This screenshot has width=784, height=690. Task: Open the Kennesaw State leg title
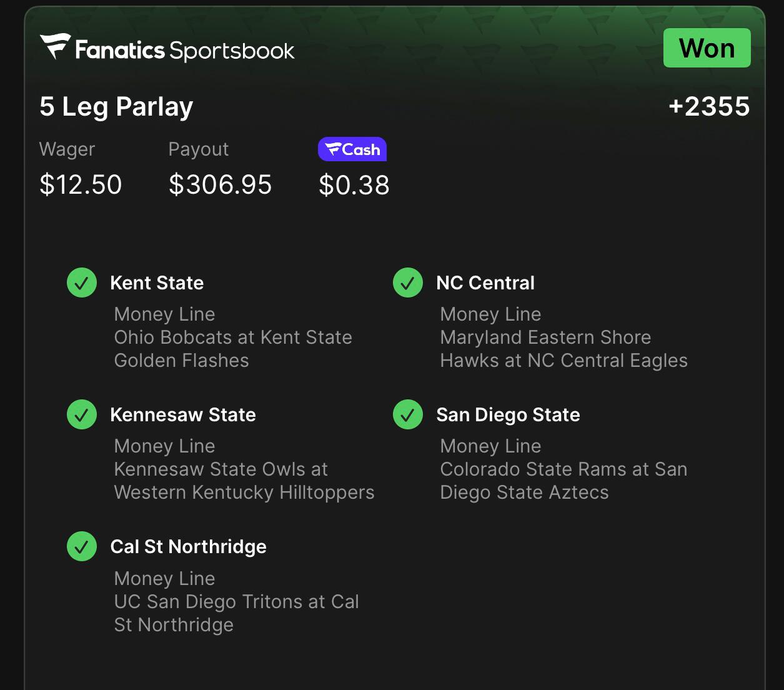[x=183, y=415]
